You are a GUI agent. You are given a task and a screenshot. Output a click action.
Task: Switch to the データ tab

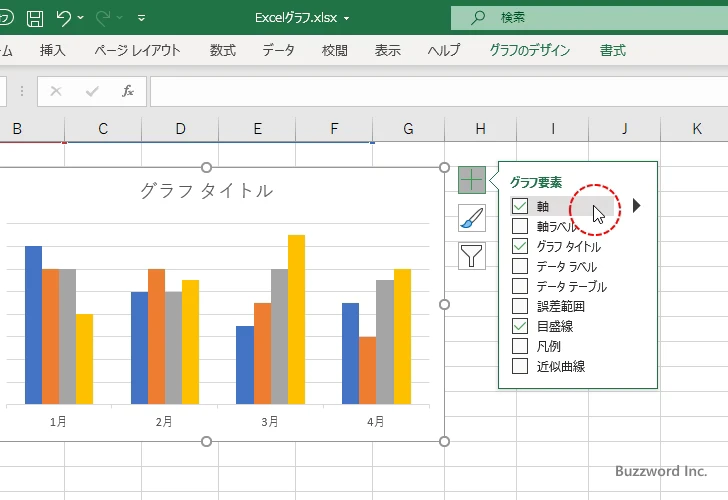(x=279, y=50)
